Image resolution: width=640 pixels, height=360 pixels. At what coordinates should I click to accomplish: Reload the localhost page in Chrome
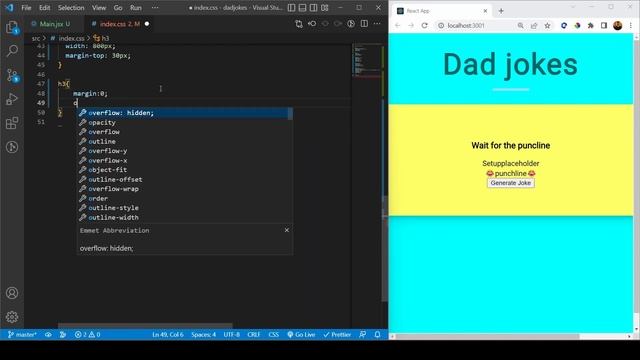click(x=424, y=25)
